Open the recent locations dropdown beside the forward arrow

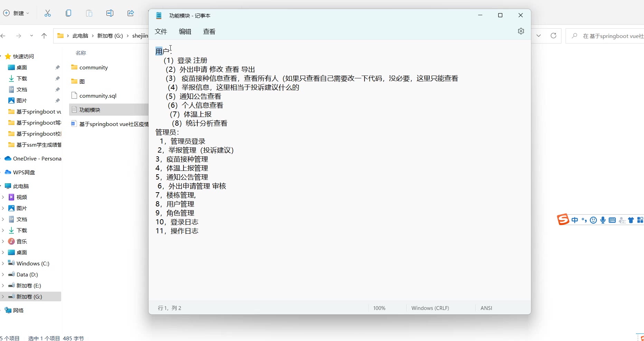point(31,36)
